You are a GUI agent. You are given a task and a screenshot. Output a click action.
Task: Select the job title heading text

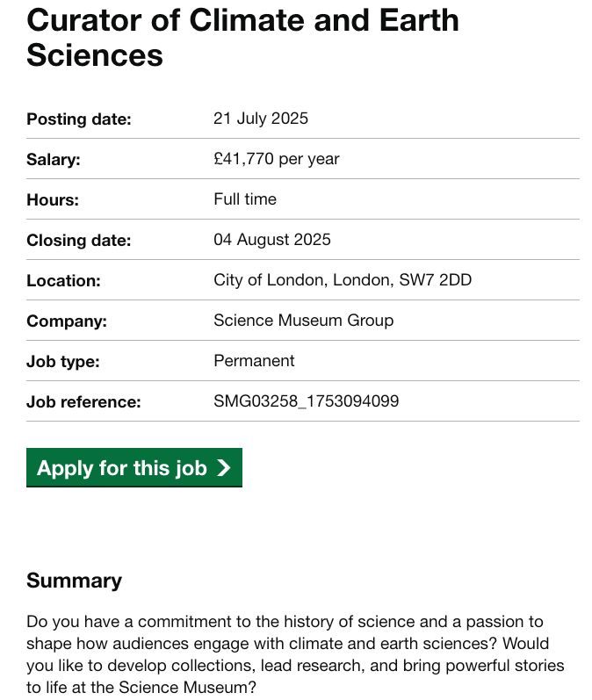(242, 38)
